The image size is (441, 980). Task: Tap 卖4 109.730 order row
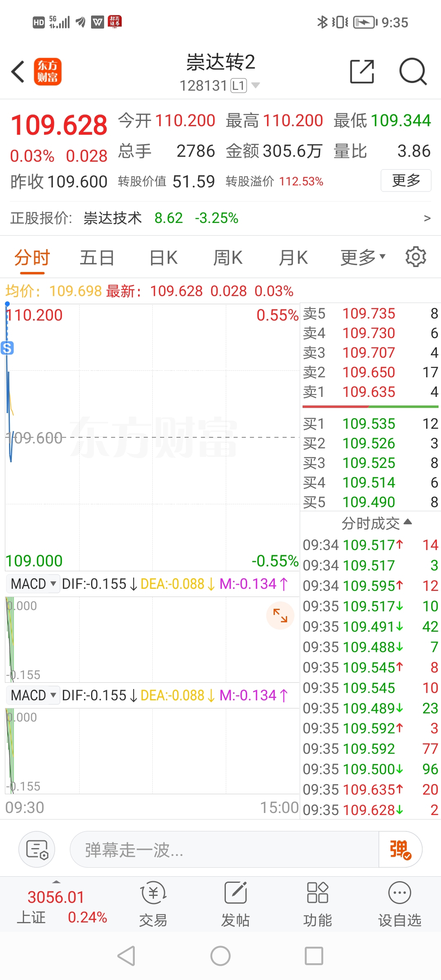coord(370,333)
